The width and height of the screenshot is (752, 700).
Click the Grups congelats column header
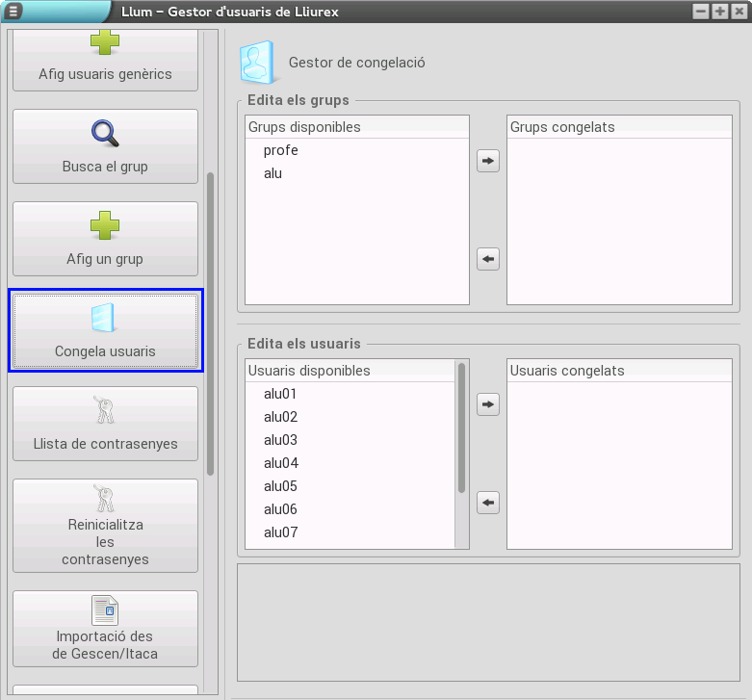coord(618,127)
